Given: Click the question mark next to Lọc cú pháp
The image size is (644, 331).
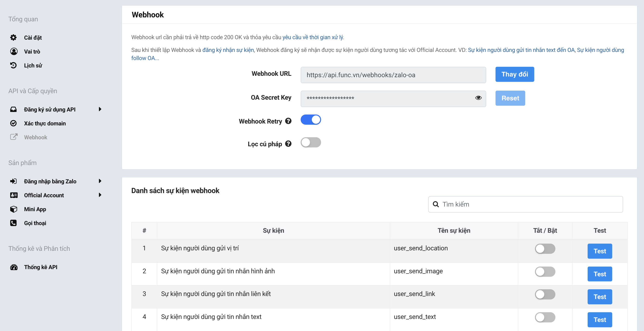Looking at the screenshot, I should tap(288, 144).
